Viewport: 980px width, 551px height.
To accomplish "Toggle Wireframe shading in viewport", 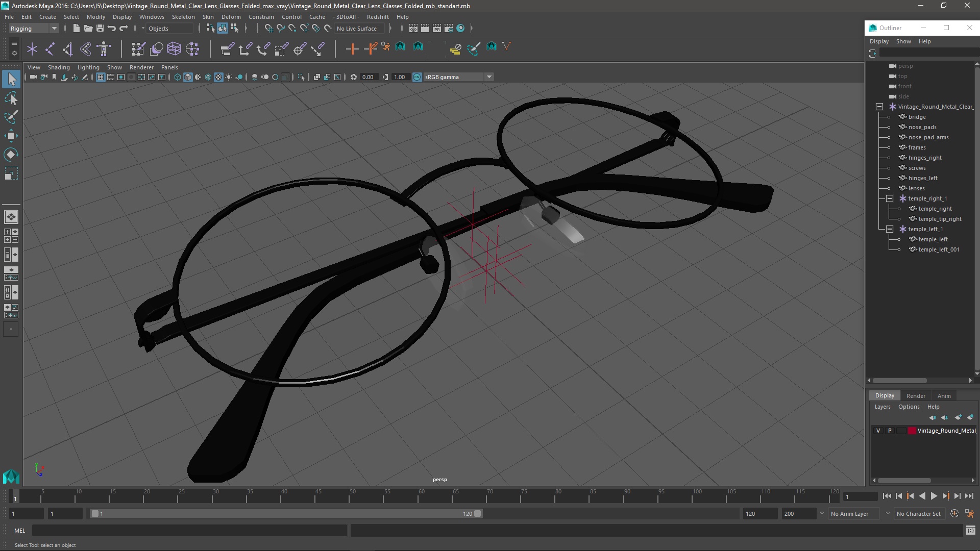I will click(177, 77).
